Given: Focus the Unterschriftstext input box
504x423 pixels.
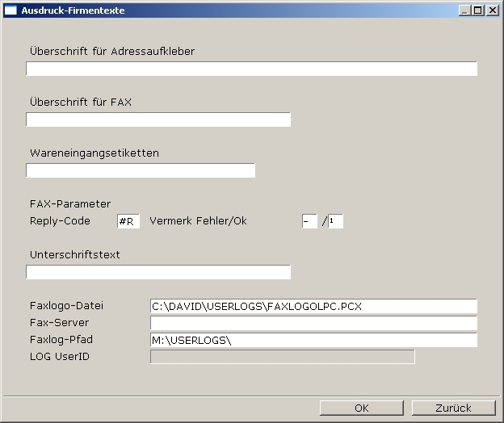Looking at the screenshot, I should (157, 272).
